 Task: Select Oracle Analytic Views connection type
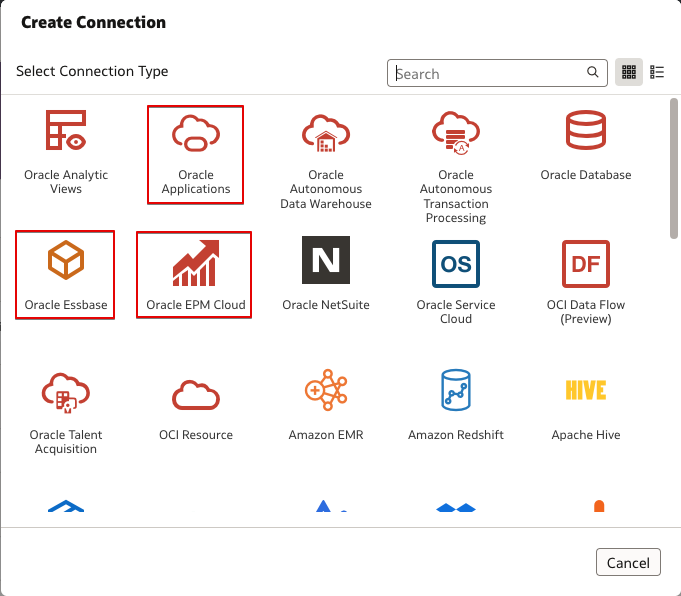(66, 150)
